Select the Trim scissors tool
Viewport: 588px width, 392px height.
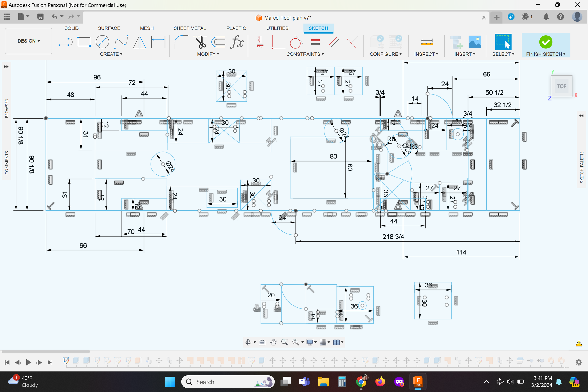(200, 42)
